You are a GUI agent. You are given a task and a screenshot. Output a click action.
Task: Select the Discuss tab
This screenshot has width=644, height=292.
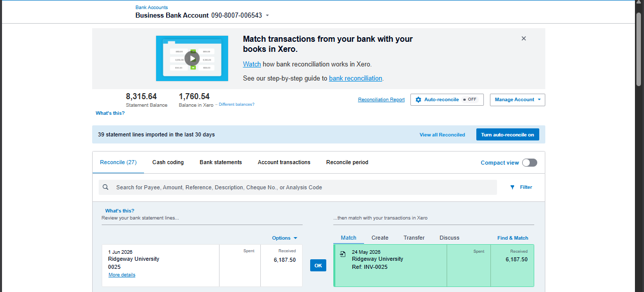[x=450, y=238]
